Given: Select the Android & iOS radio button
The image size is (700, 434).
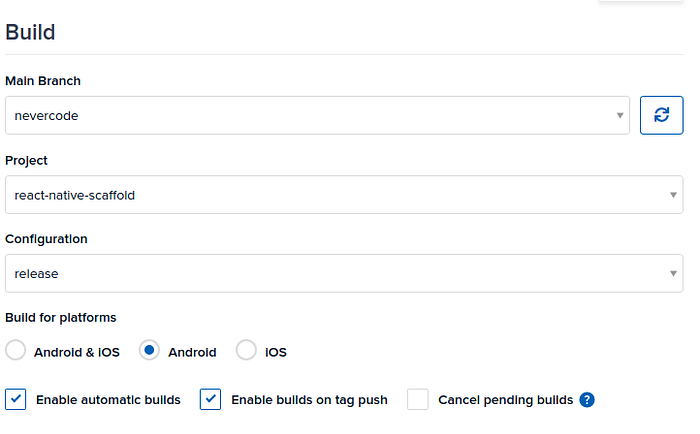Looking at the screenshot, I should 16,350.
